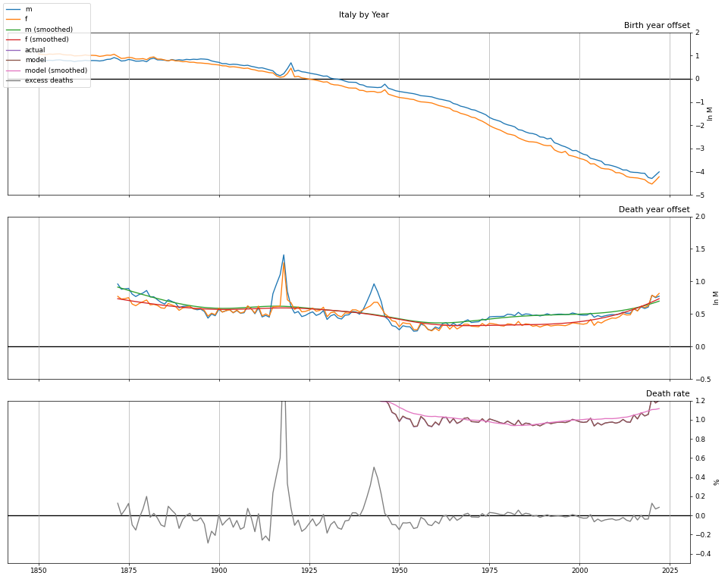Click the '%' y-axis label of Death rate
The image size is (728, 582).
point(717,482)
